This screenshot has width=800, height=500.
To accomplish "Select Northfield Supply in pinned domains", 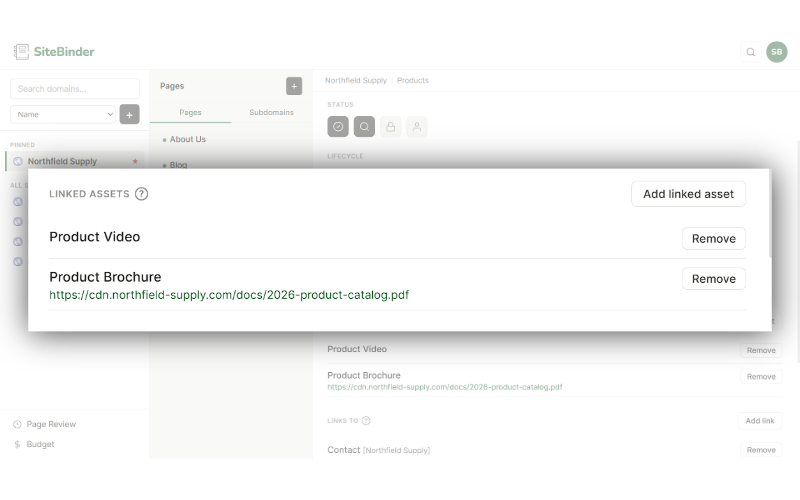I will click(75, 161).
